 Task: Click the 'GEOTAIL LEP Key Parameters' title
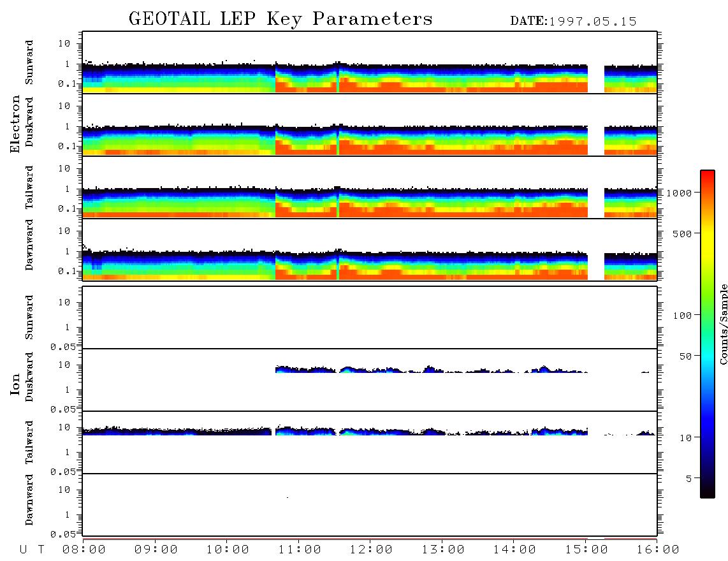(x=280, y=19)
